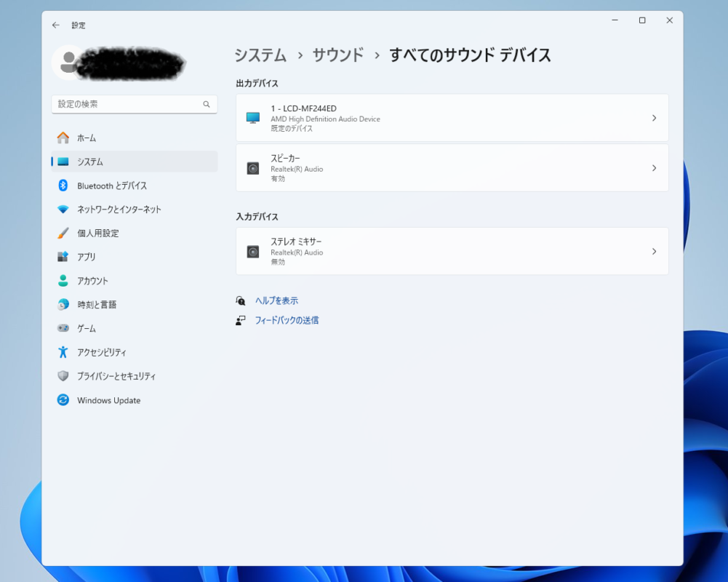
Task: Open プライバシーとセキュリティ settings
Action: 134,376
